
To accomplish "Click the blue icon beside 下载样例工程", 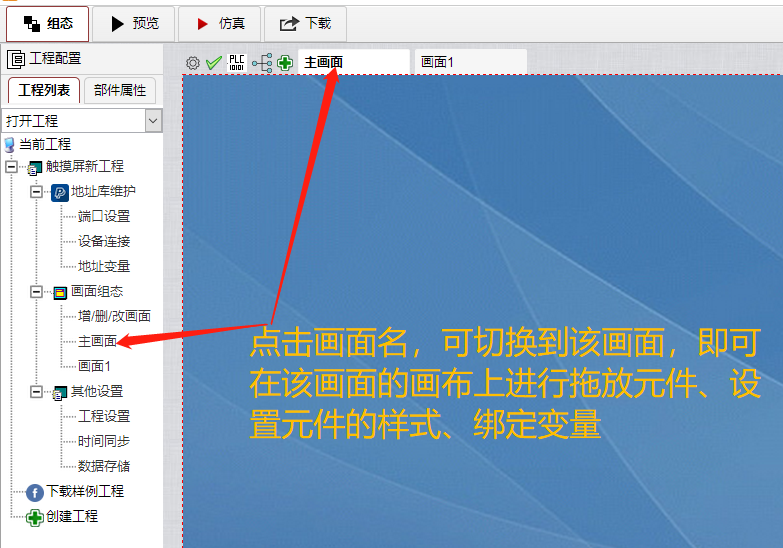I will coord(35,492).
